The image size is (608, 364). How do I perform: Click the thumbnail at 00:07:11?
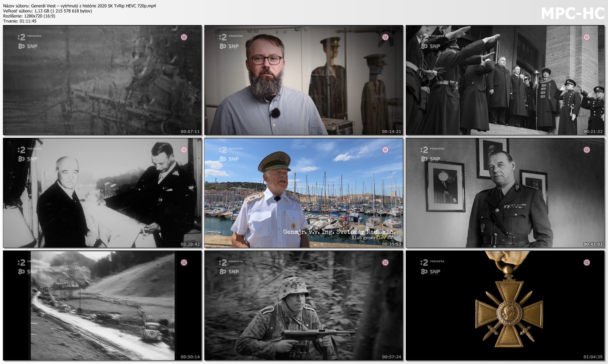pyautogui.click(x=102, y=80)
